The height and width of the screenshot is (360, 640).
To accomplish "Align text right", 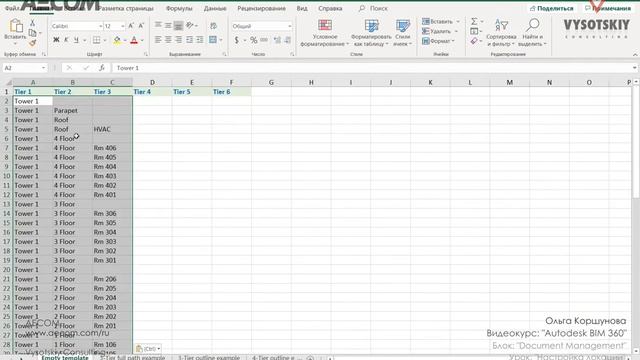I will tap(178, 40).
